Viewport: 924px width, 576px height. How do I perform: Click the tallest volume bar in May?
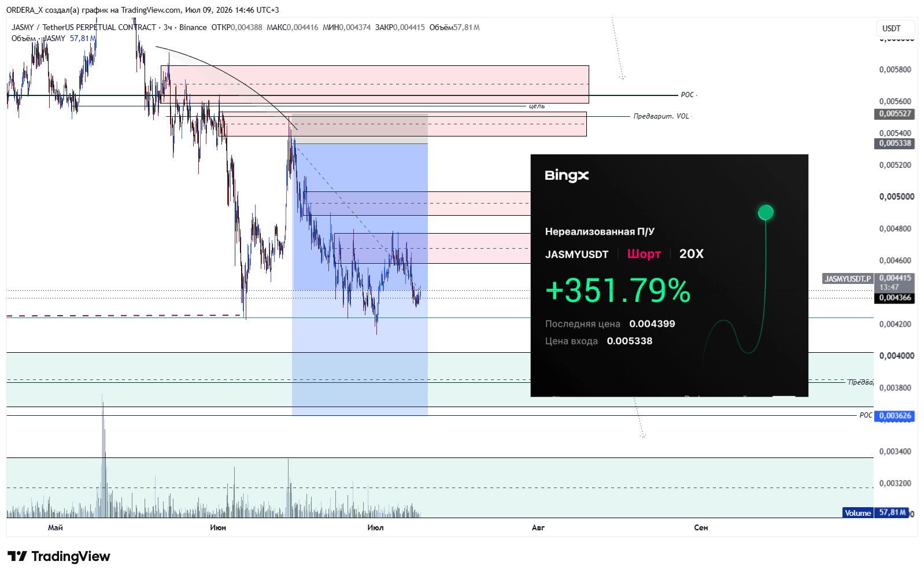click(103, 457)
